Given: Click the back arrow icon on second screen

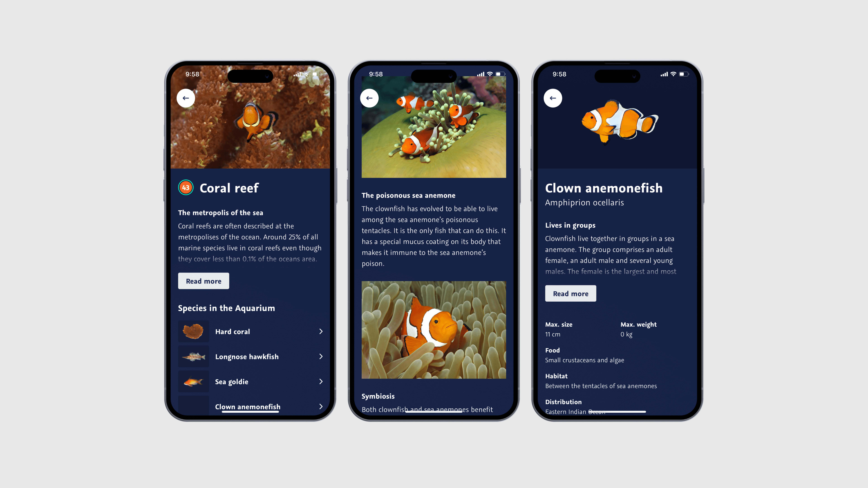Looking at the screenshot, I should pyautogui.click(x=370, y=98).
